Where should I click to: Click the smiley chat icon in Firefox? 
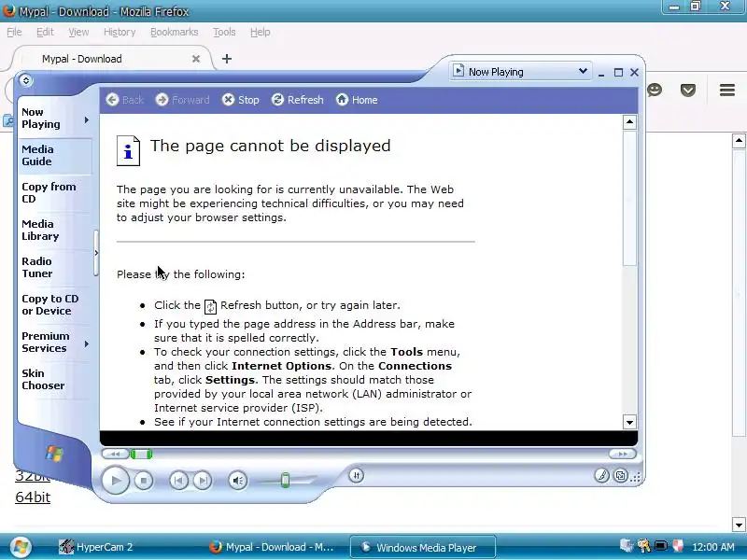(655, 90)
